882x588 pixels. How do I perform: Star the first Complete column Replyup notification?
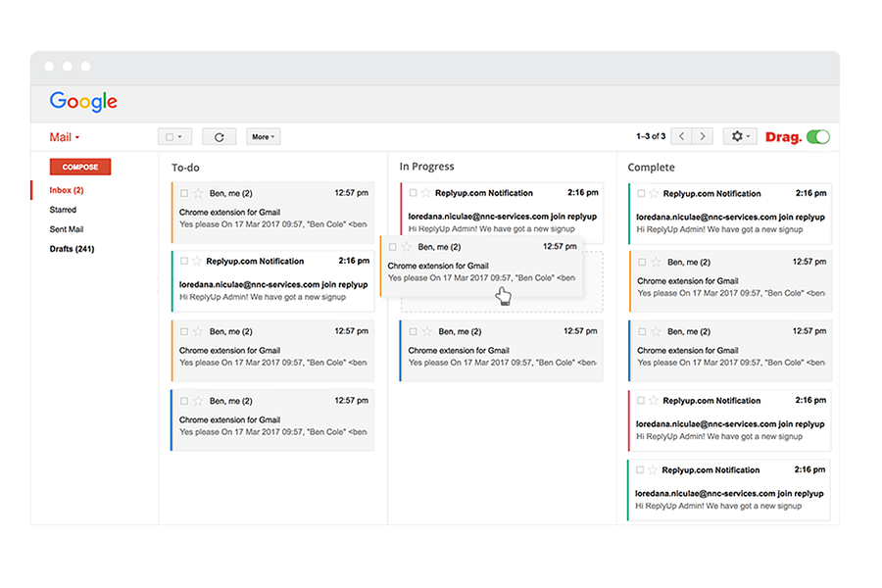point(654,194)
